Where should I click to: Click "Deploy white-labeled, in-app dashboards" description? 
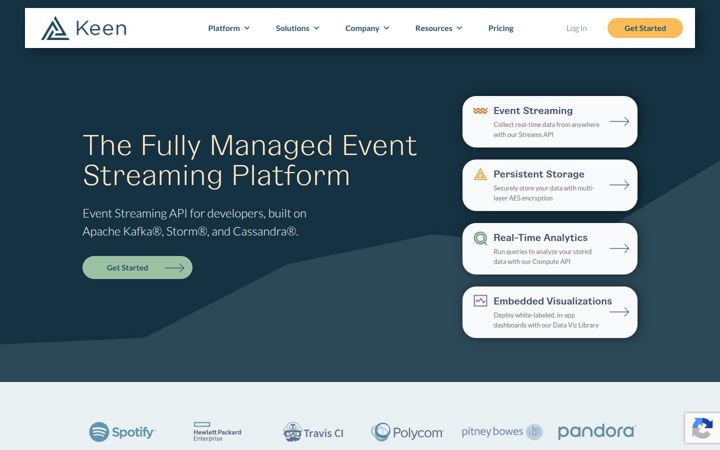546,320
